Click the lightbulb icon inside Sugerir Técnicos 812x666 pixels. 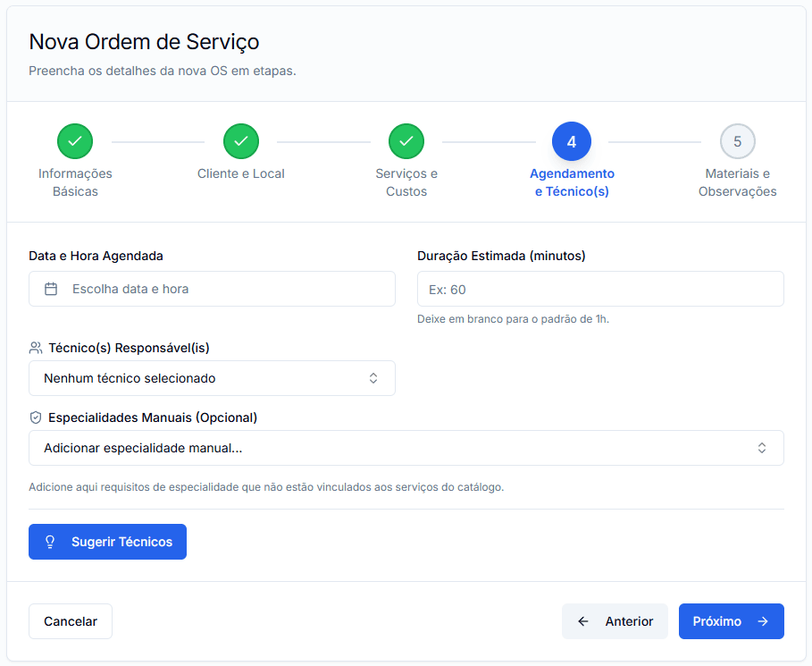50,542
